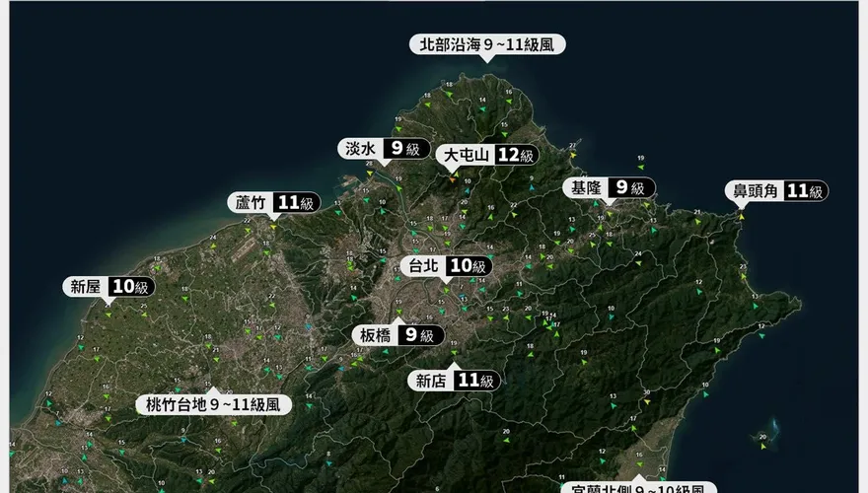Click the offshore wind marker numbered 27

[x=573, y=155]
